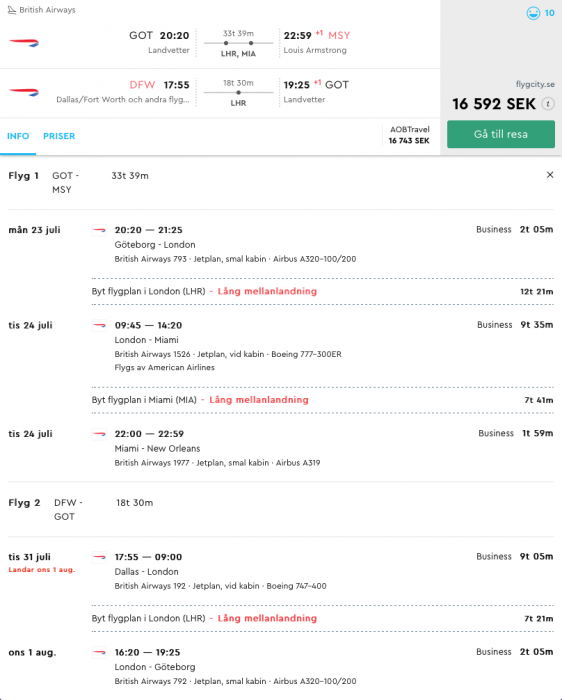Click the Gå till resa button

click(501, 134)
